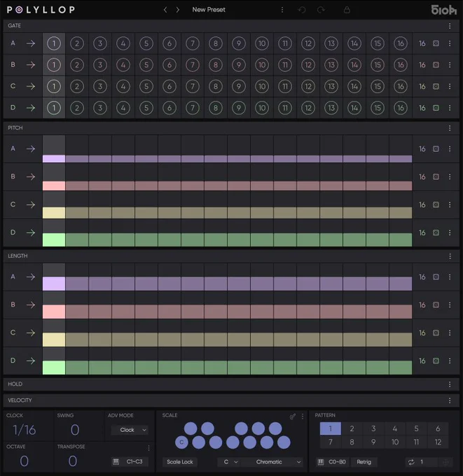Image resolution: width=463 pixels, height=476 pixels.
Task: Open Hold section three-dot menu
Action: click(450, 384)
